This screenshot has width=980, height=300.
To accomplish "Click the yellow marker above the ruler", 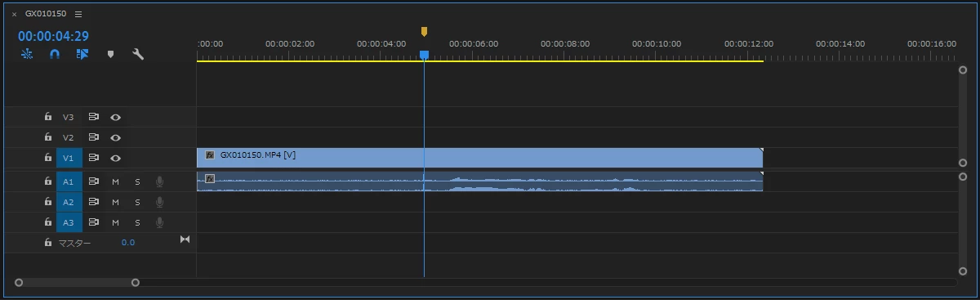I will pos(424,32).
